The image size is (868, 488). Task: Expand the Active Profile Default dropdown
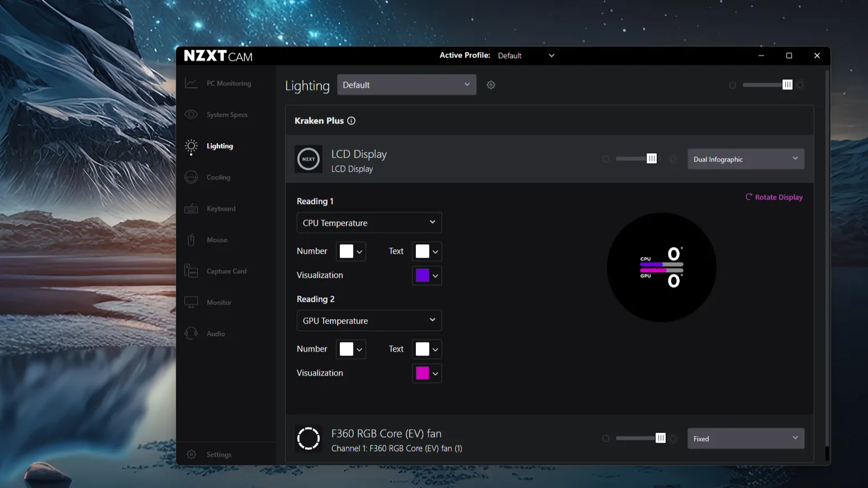(x=526, y=55)
